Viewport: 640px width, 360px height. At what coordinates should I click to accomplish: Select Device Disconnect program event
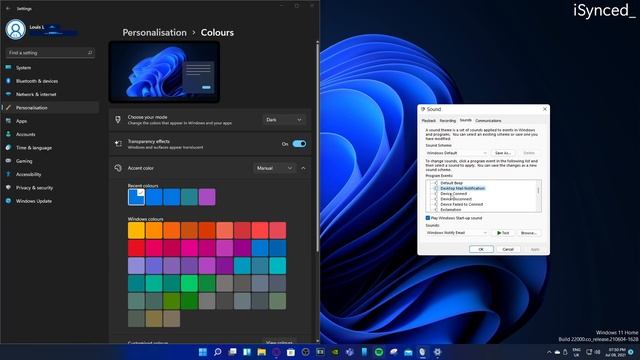(456, 199)
